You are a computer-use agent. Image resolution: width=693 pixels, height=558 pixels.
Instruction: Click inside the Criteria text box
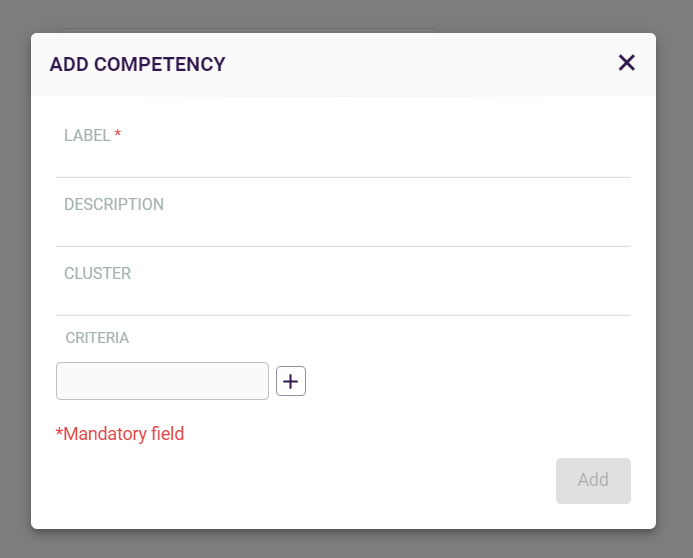tap(162, 381)
